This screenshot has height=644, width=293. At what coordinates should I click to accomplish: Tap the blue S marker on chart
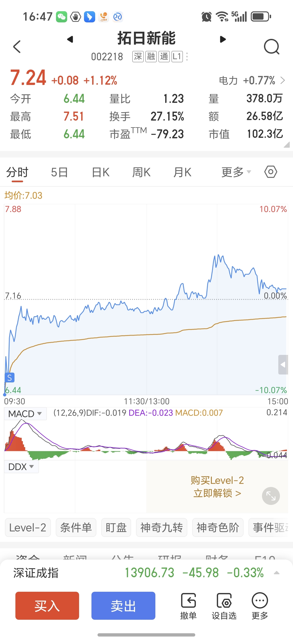click(10, 378)
